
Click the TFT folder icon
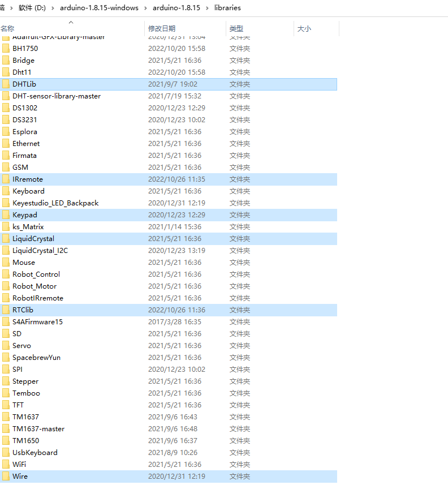coord(6,405)
